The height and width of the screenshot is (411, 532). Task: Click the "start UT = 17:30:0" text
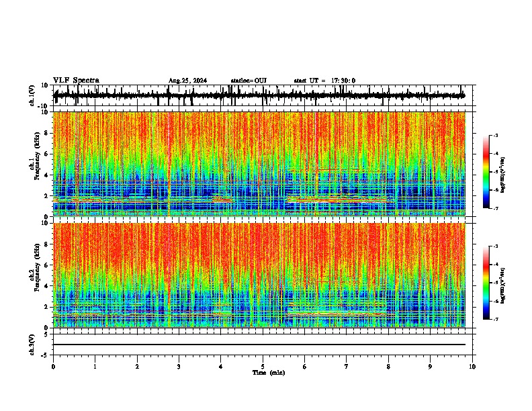click(x=324, y=81)
